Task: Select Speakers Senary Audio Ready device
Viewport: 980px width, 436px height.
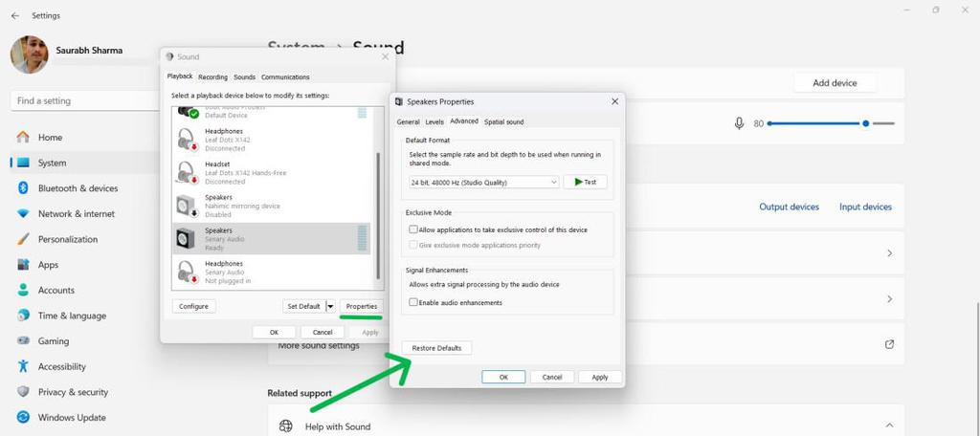Action: 271,239
